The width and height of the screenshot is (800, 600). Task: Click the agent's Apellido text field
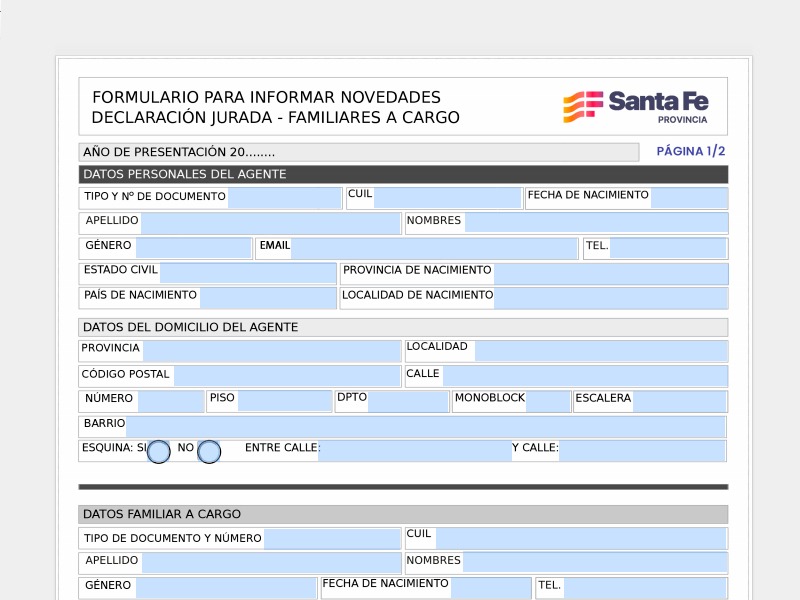[270, 223]
